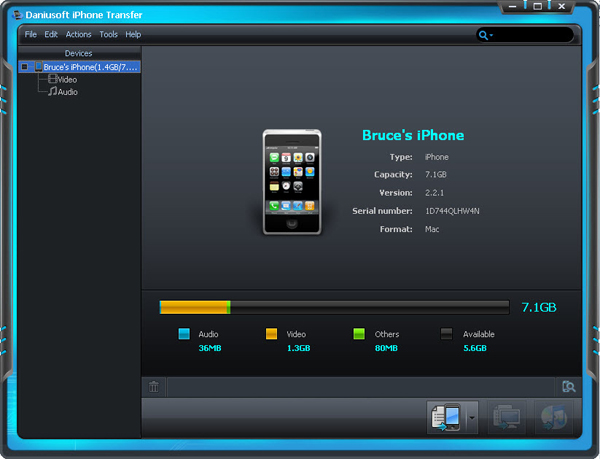Click the orange Video color swatch
This screenshot has width=600, height=459.
tap(271, 334)
